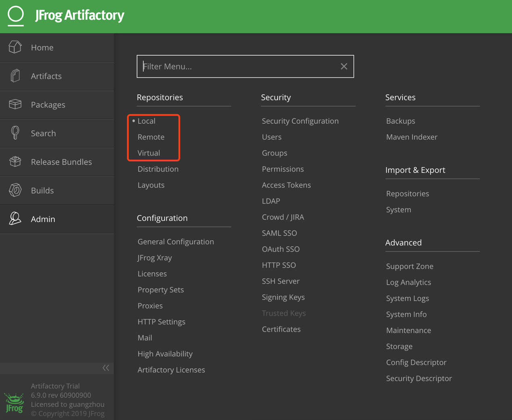512x420 pixels.
Task: Click the Home house icon in sidebar
Action: tap(15, 47)
